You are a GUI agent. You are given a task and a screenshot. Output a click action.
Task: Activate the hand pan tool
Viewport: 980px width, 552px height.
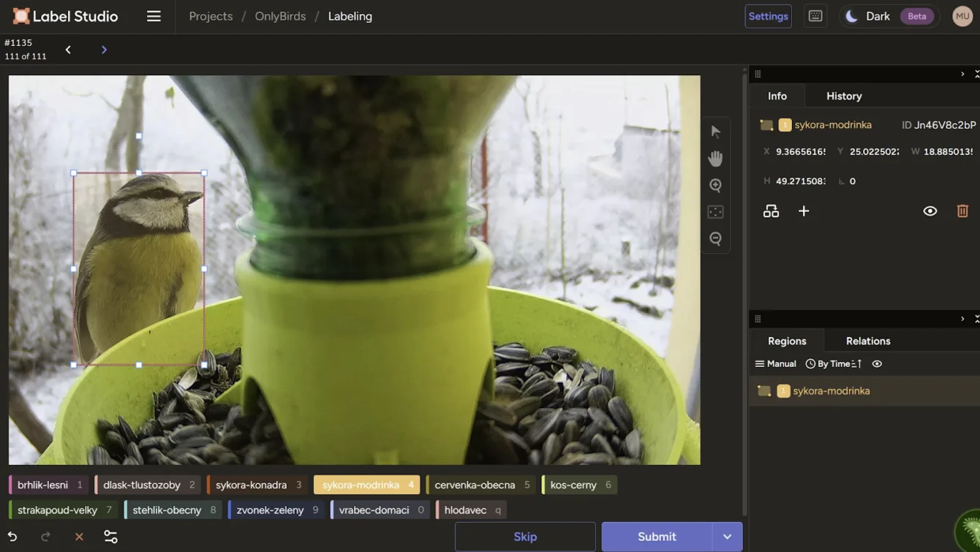[x=715, y=159]
